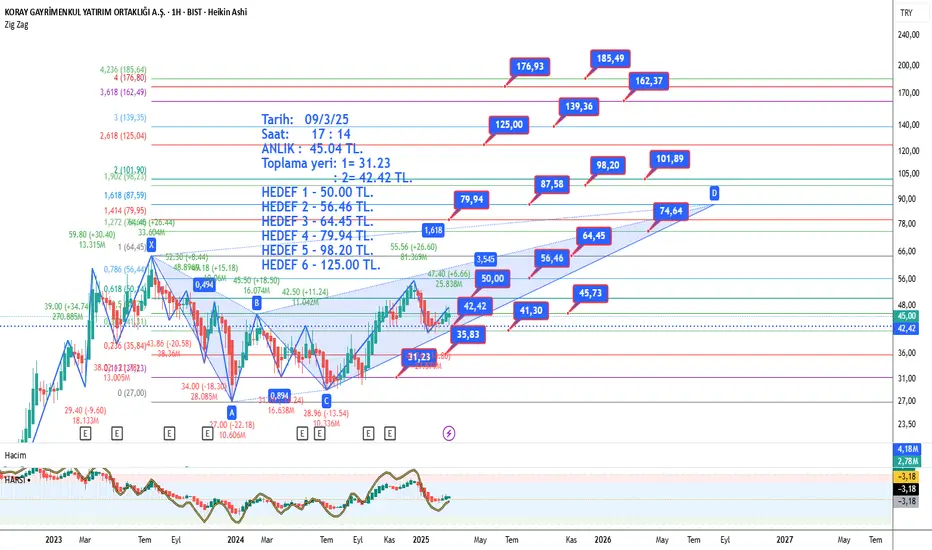This screenshot has height=550, width=932.
Task: Click the 64,45 price callout
Action: click(594, 236)
